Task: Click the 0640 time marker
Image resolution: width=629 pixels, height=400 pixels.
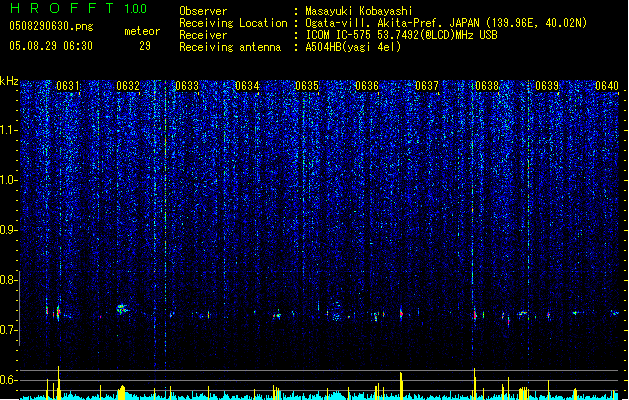Action: [x=607, y=86]
